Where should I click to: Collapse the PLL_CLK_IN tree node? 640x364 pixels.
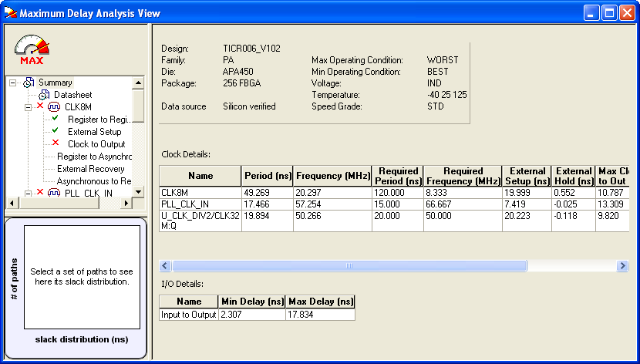tap(29, 194)
